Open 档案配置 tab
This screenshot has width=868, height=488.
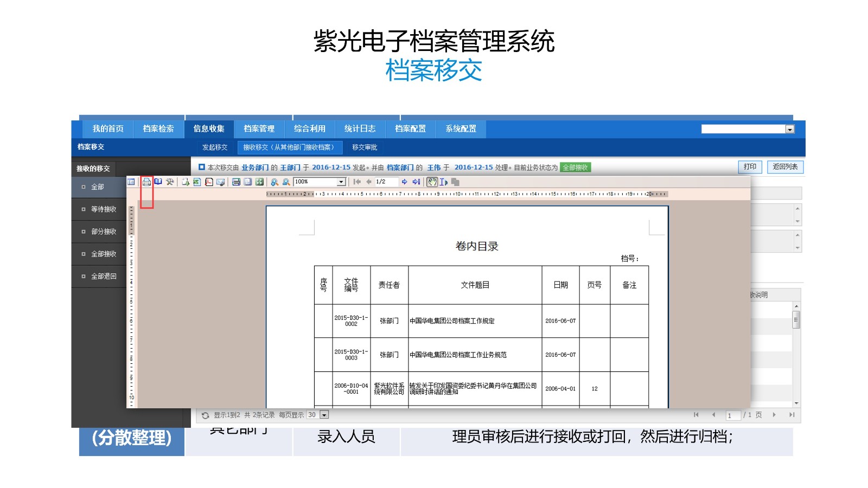pos(411,129)
